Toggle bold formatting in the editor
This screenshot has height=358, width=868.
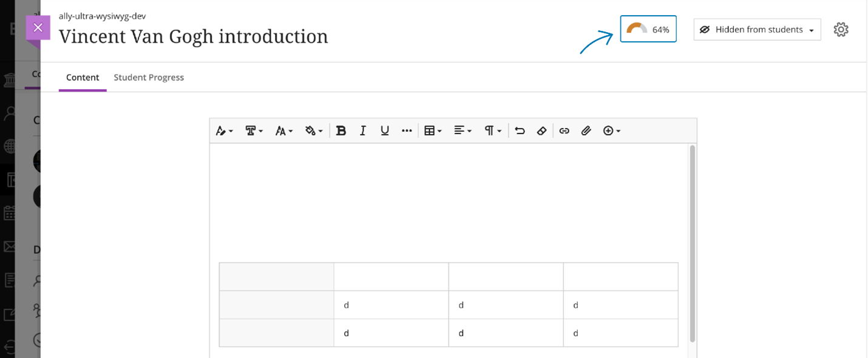pyautogui.click(x=341, y=130)
